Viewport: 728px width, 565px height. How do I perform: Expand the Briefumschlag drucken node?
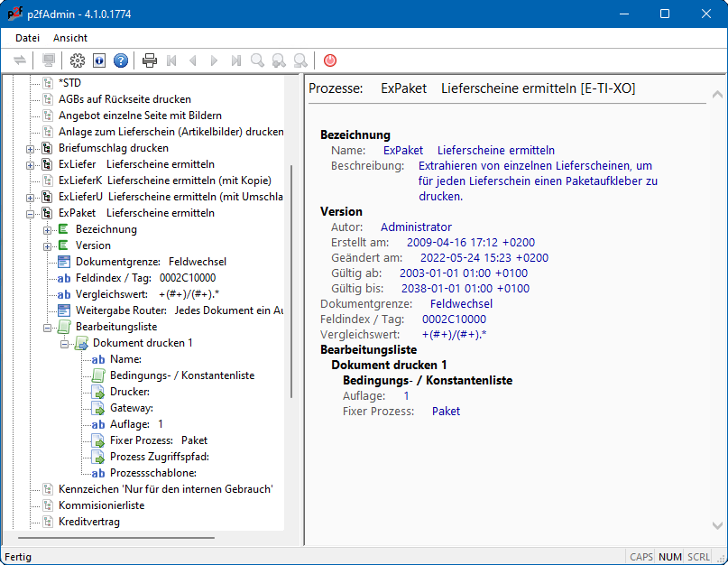pyautogui.click(x=30, y=148)
